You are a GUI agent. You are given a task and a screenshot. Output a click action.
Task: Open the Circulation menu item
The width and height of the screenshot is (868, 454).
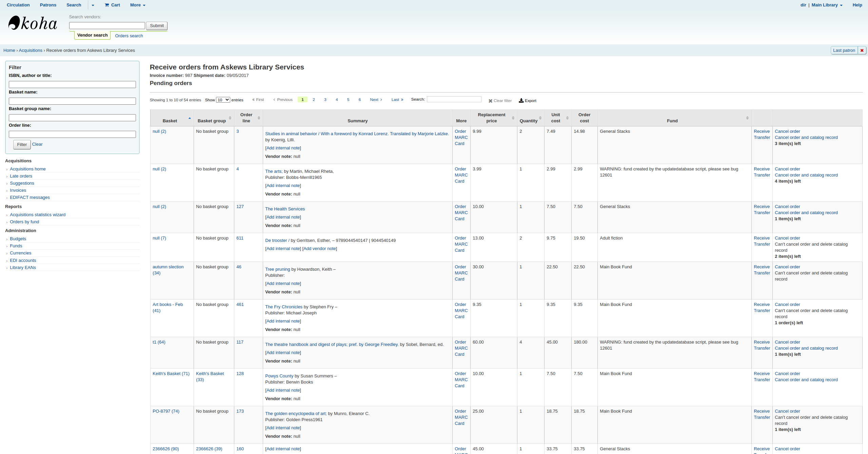point(18,5)
